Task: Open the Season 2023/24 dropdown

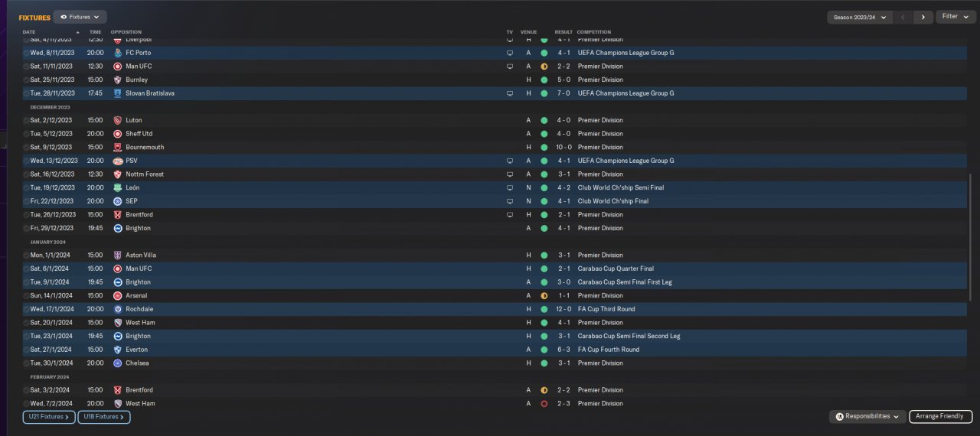Action: tap(860, 17)
